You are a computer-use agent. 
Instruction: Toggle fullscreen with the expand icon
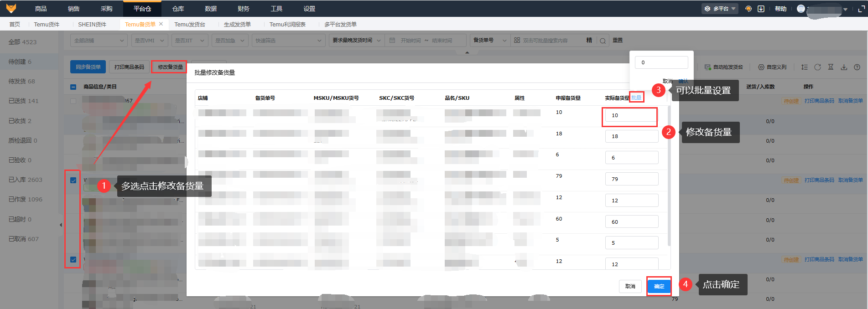click(x=861, y=9)
